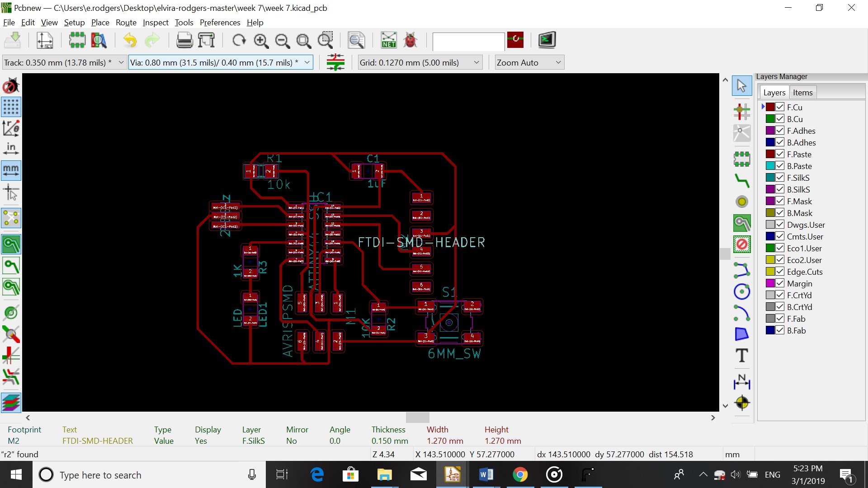
Task: Click the Load netlist icon
Action: tap(388, 41)
